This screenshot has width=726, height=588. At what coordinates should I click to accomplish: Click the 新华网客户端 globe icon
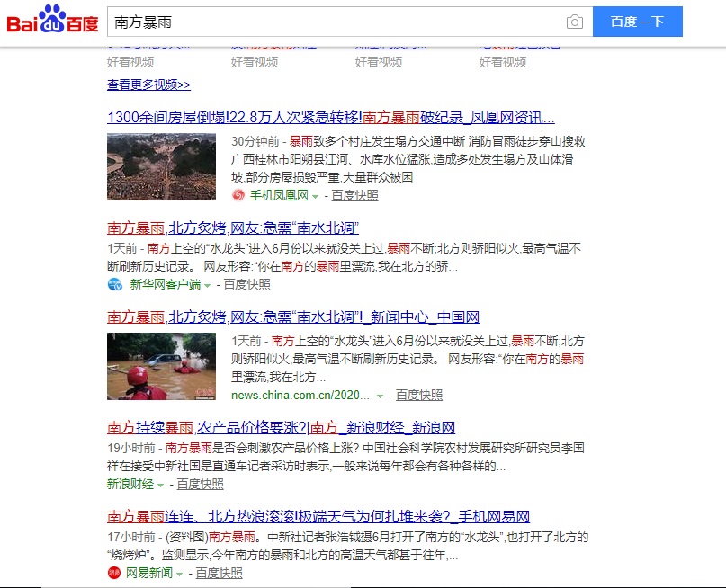coord(114,284)
